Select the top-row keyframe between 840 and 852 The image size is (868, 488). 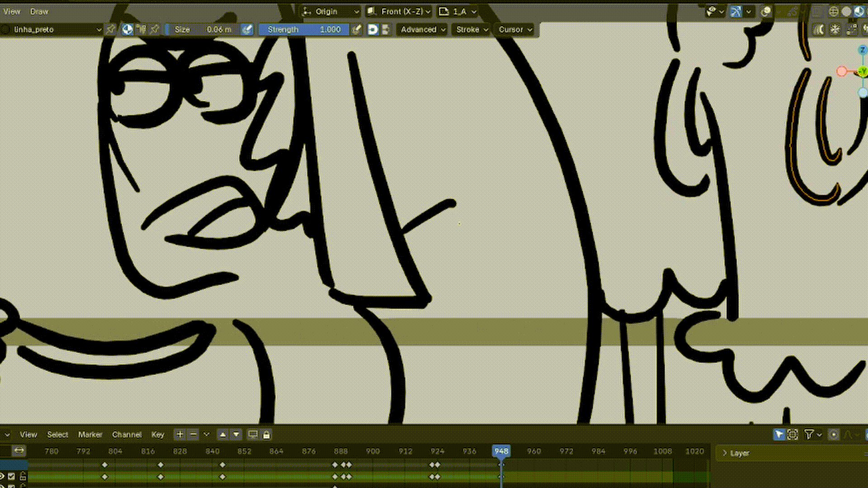(222, 465)
